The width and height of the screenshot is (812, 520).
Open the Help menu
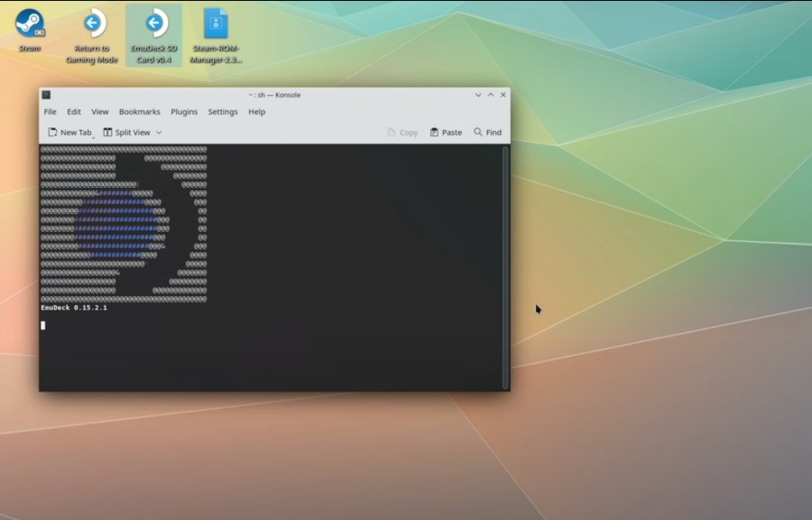pos(256,112)
